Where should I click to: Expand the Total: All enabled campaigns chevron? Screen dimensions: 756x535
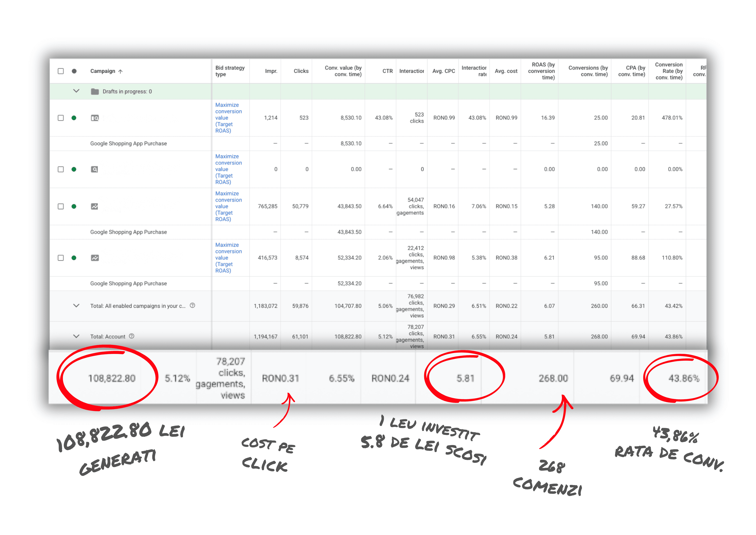(76, 306)
